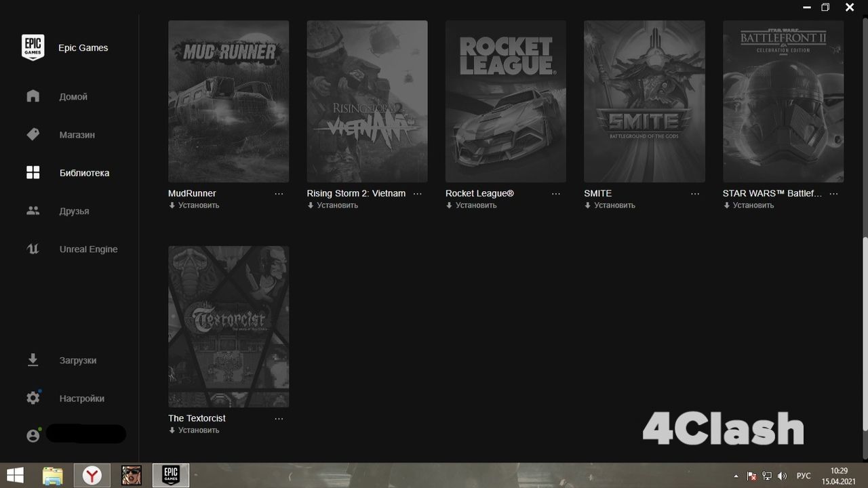Go to Загрузки in the sidebar
The image size is (868, 488).
click(x=77, y=360)
